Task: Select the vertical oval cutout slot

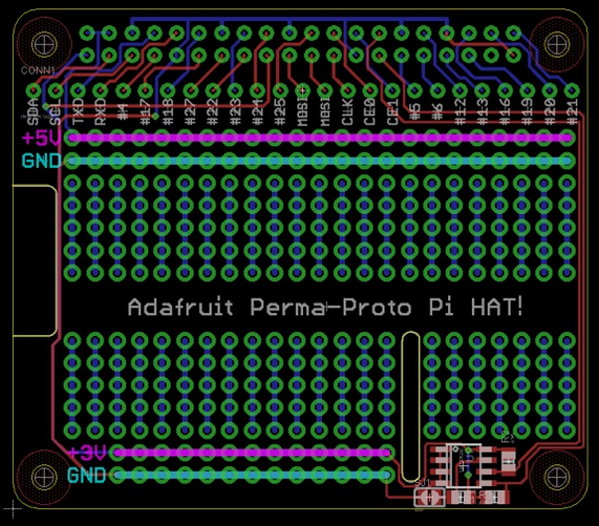Action: [411, 407]
